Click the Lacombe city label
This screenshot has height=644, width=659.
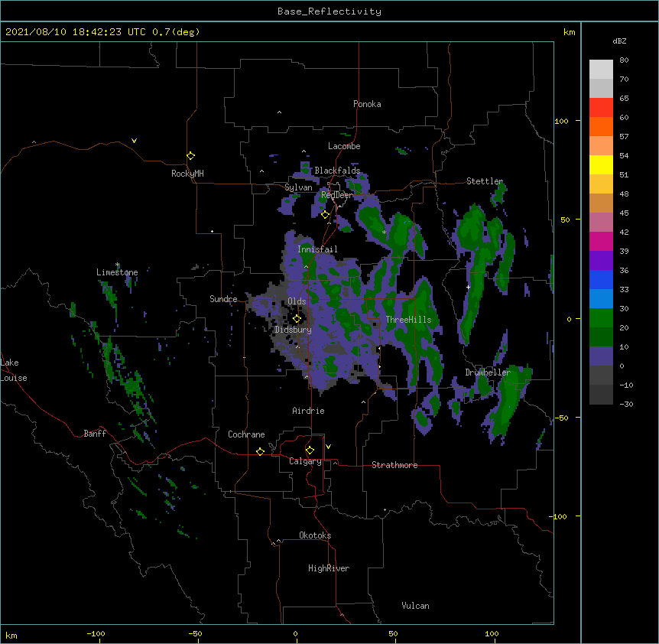(344, 146)
